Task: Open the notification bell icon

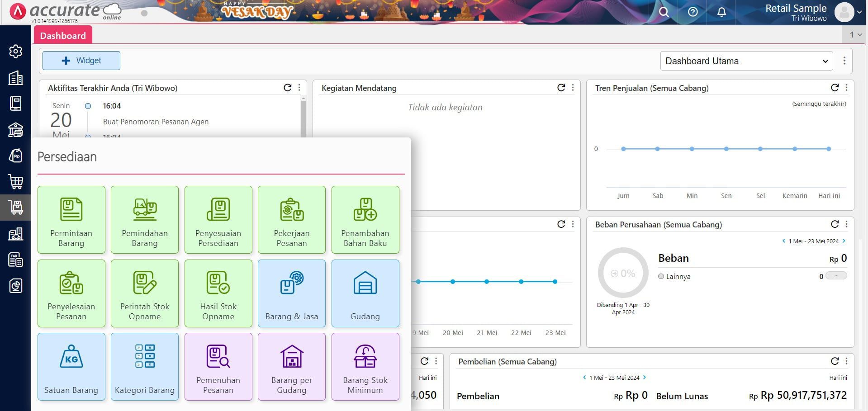Action: click(721, 12)
